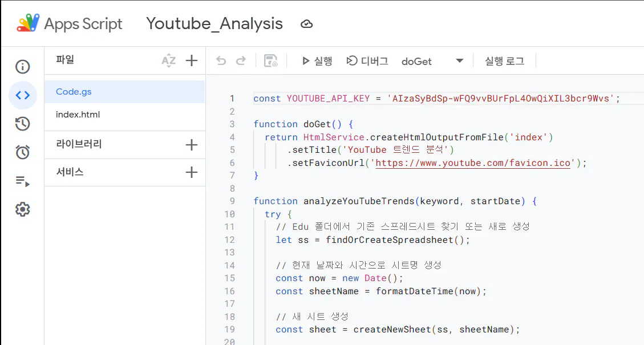Start debugging with 디버그 button
644x345 pixels.
[367, 61]
